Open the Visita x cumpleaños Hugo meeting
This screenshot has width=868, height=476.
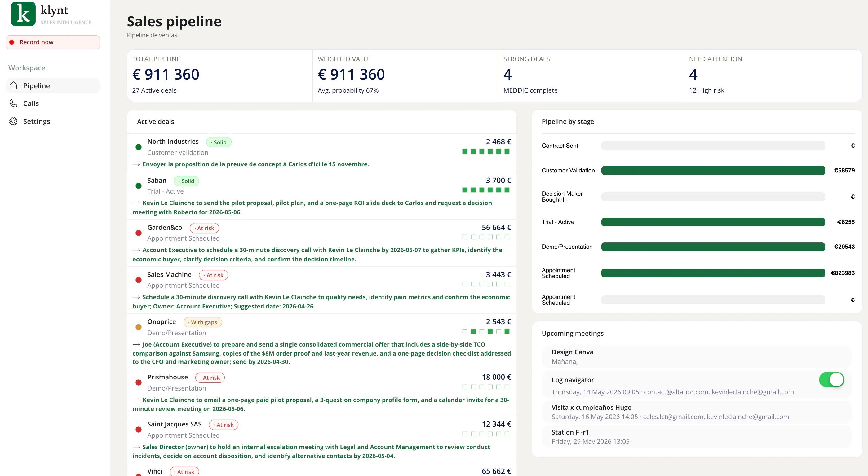tap(697, 412)
